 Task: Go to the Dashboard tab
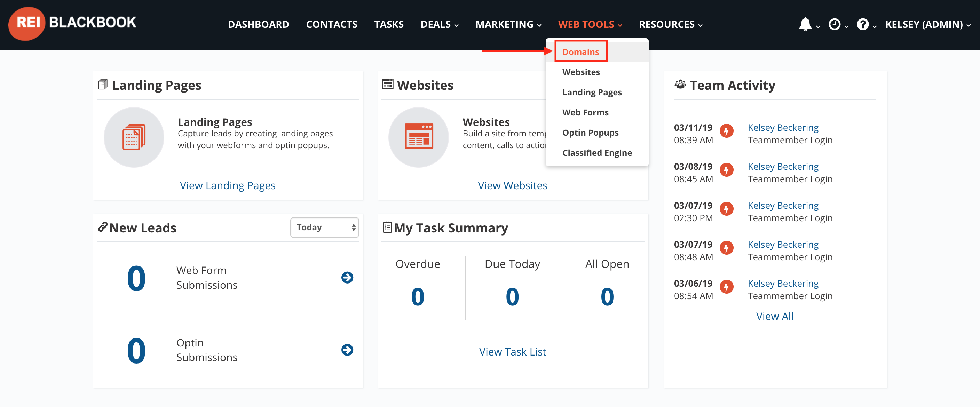pyautogui.click(x=258, y=24)
